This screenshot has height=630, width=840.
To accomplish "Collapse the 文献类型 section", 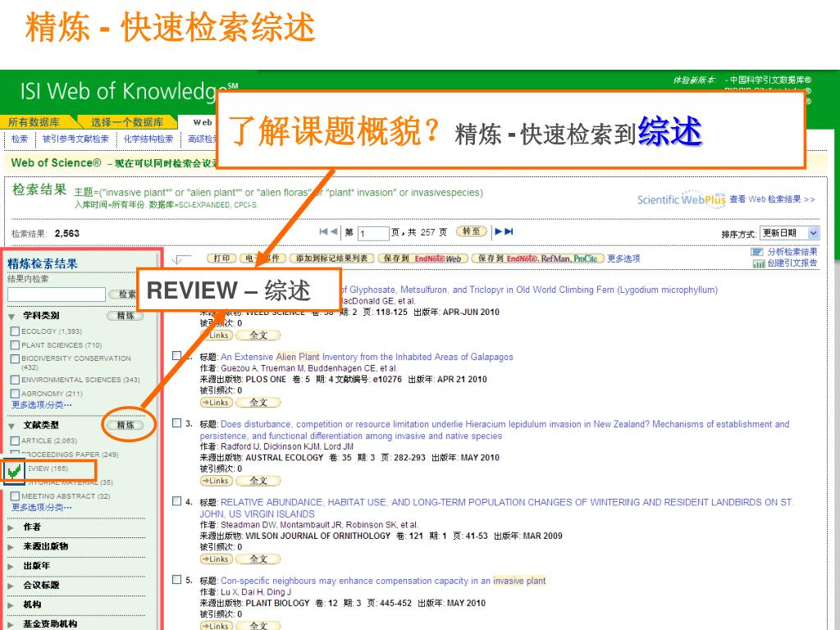I will click(x=11, y=427).
